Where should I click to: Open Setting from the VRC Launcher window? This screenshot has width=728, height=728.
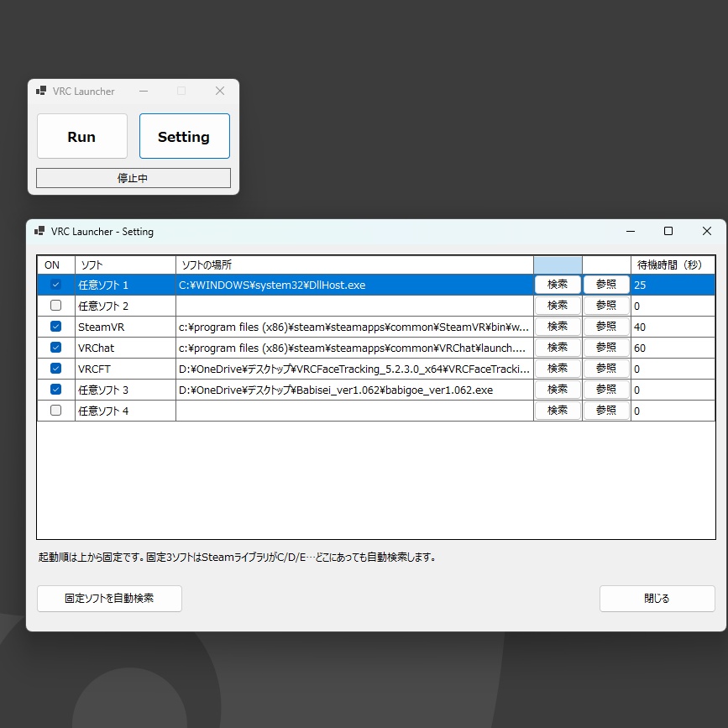pos(185,136)
